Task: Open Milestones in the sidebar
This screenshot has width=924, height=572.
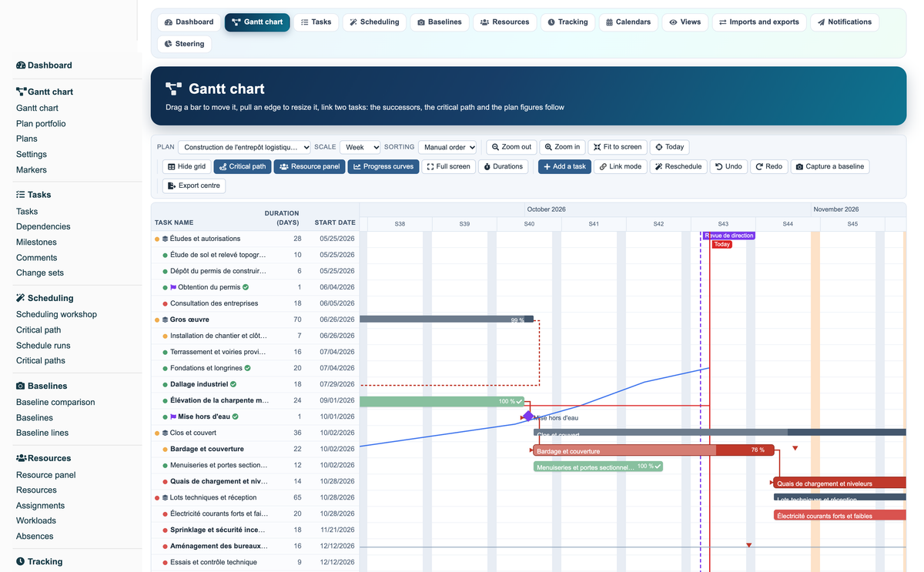Action: [36, 243]
